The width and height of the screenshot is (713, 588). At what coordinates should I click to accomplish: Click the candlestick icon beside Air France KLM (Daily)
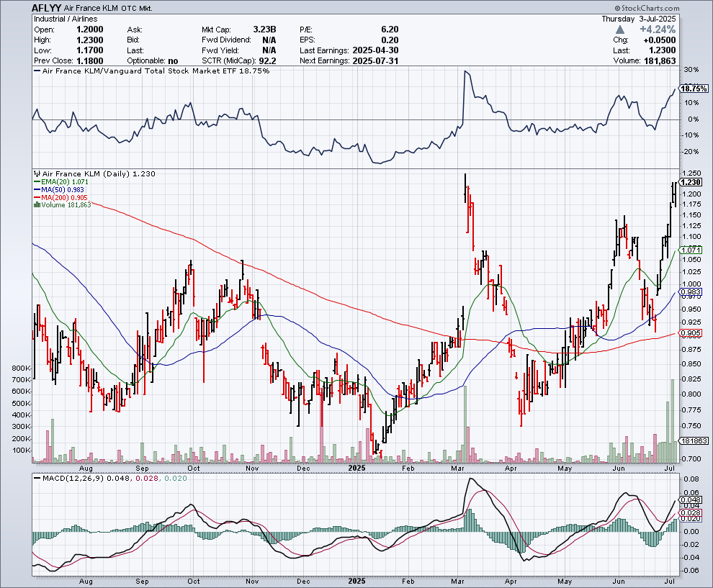(37, 173)
